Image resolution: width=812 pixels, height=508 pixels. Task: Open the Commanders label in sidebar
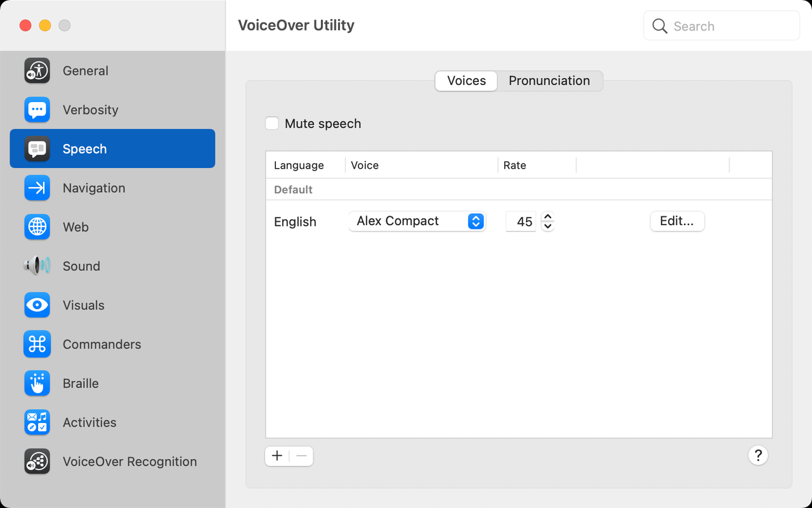(x=102, y=344)
